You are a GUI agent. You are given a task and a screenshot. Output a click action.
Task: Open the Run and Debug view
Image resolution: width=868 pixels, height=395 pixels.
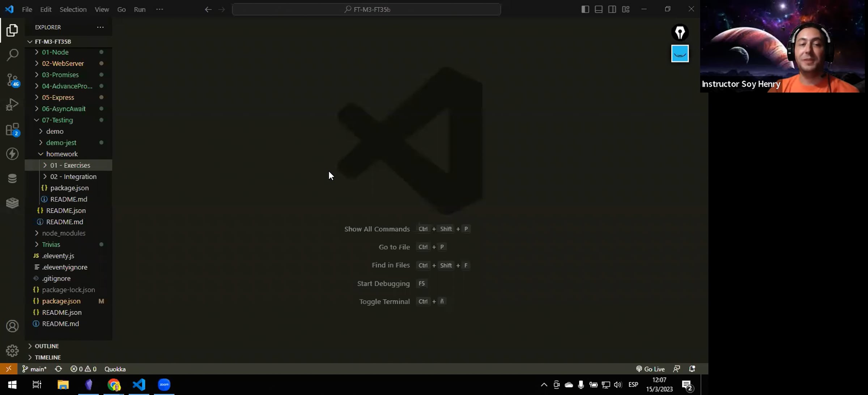pos(12,104)
